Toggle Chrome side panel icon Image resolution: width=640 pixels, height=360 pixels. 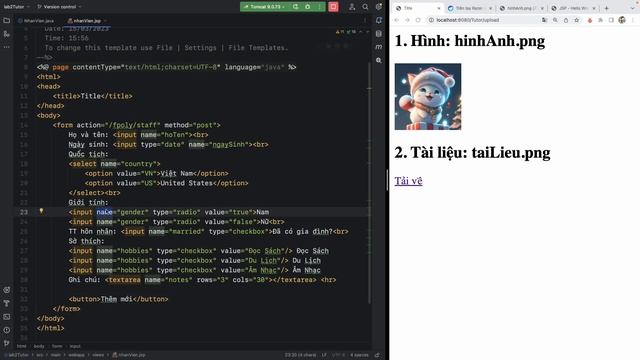(611, 20)
